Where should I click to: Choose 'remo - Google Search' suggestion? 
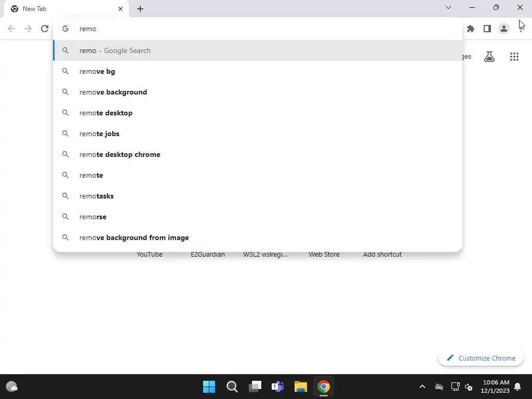pos(258,50)
